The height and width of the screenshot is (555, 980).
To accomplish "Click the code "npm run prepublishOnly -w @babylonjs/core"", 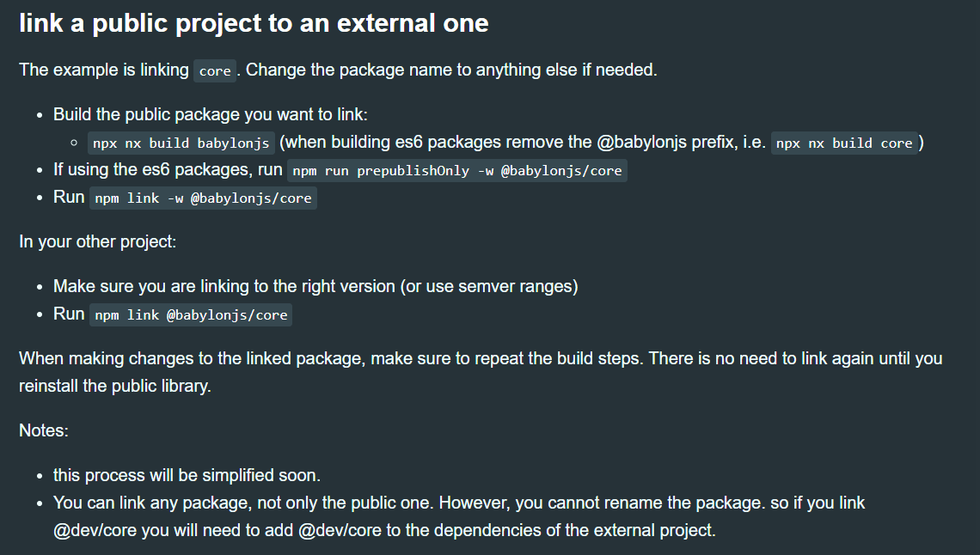I will point(457,170).
